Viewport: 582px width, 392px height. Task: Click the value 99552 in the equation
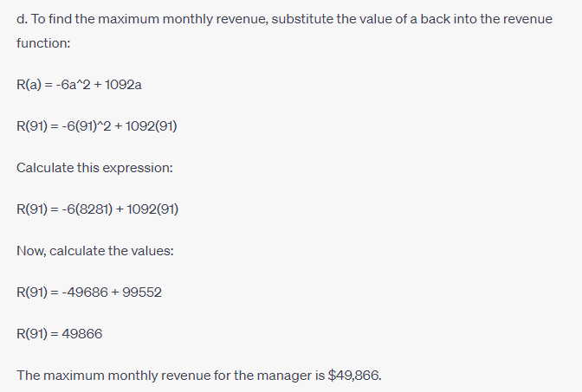142,292
